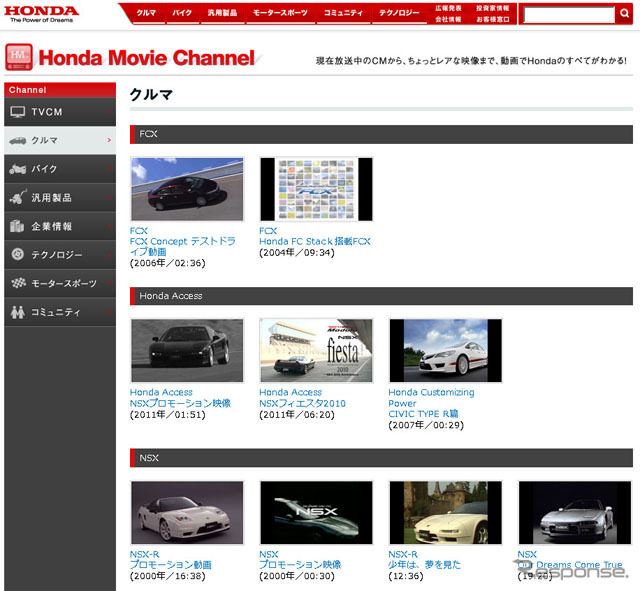Select 汎用製品 channel label in sidebar
The width and height of the screenshot is (640, 591).
point(51,198)
